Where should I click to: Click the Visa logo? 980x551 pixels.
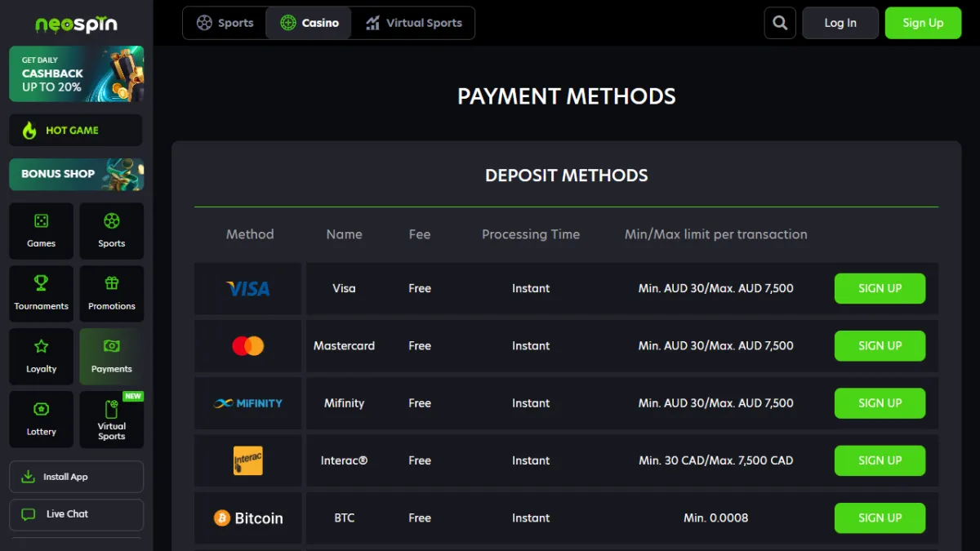pos(248,288)
